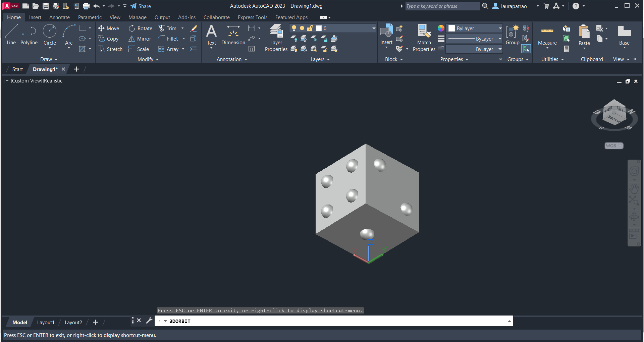
Task: Open the Parametric ribbon tab
Action: point(90,17)
